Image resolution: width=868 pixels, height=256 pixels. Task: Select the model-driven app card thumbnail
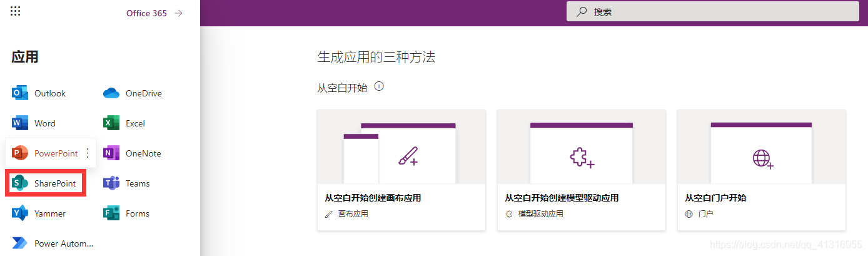pyautogui.click(x=582, y=147)
